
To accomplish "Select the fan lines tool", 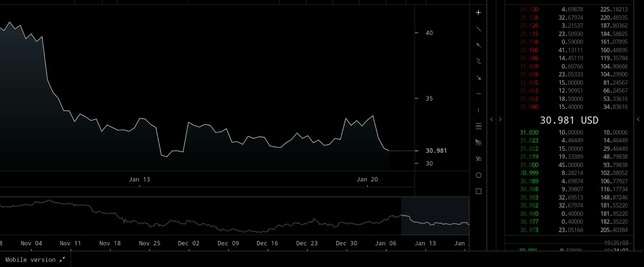I will [478, 143].
